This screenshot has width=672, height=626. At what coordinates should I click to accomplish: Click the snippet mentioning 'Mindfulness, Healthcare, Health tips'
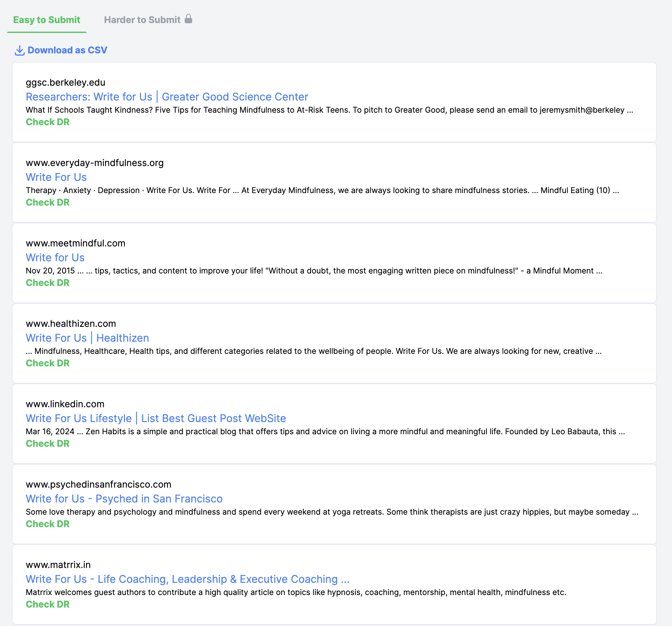(314, 352)
